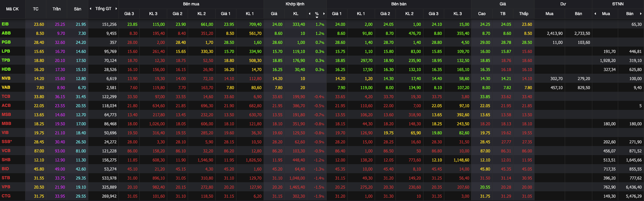Click the right arrow beside ĐTNN Bán
Screen dimensions: 644x201
(641, 14)
